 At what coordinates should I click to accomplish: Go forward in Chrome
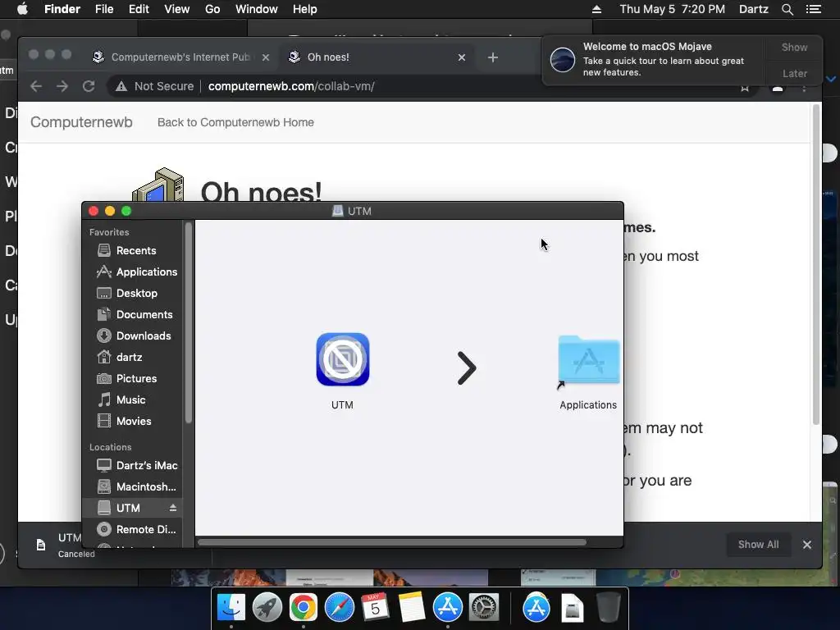[x=62, y=86]
